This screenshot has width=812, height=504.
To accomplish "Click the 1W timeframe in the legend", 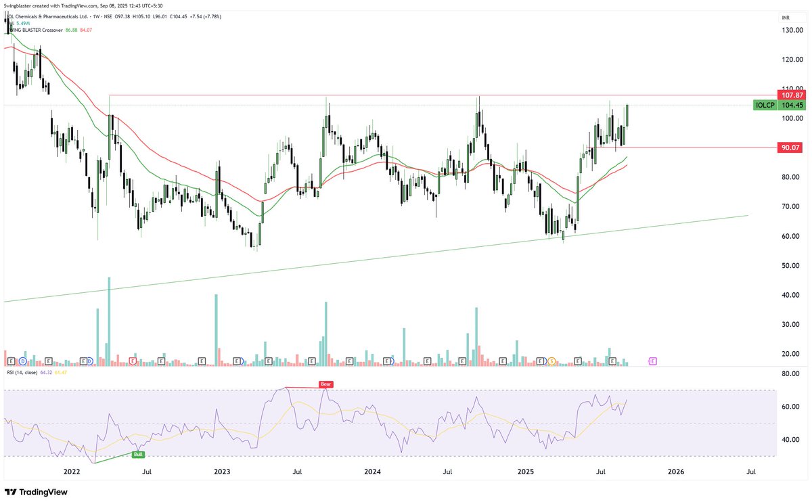I will 96,16.
